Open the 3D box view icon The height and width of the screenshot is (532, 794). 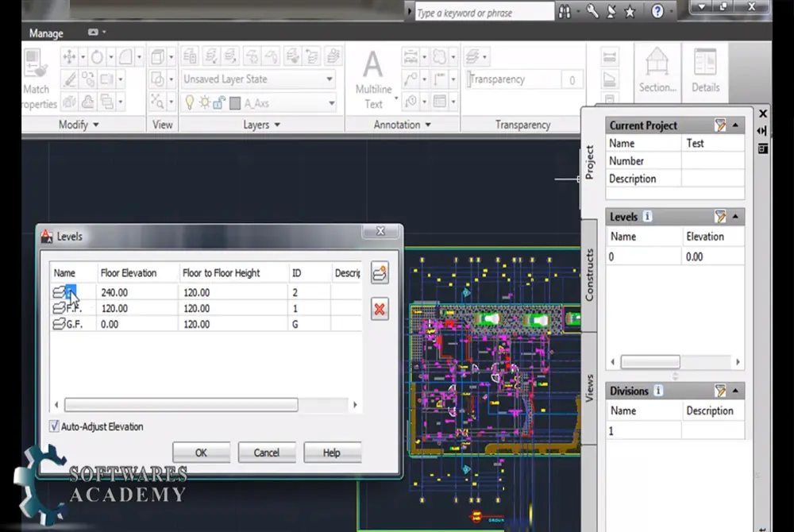click(x=157, y=56)
